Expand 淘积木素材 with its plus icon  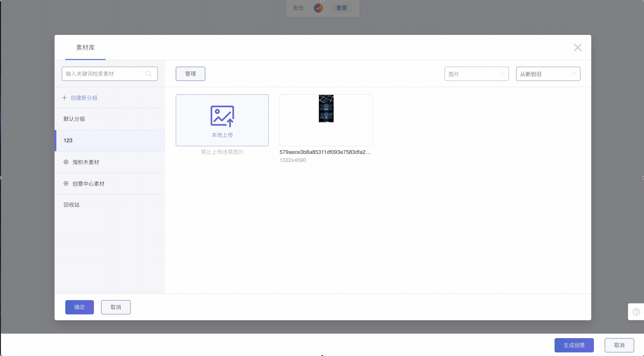[x=66, y=162]
